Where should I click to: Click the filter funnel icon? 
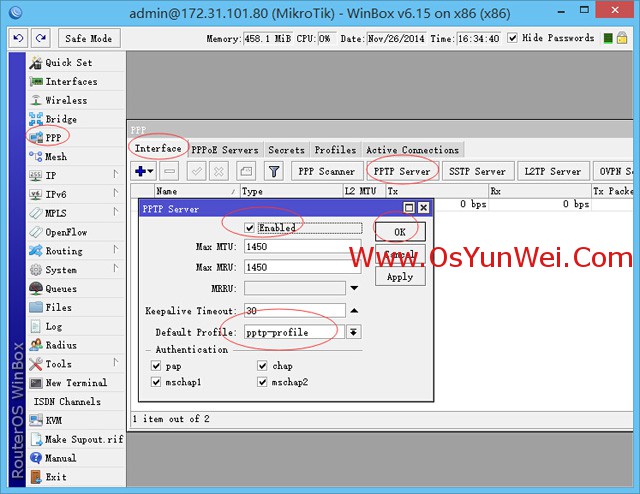pyautogui.click(x=274, y=171)
